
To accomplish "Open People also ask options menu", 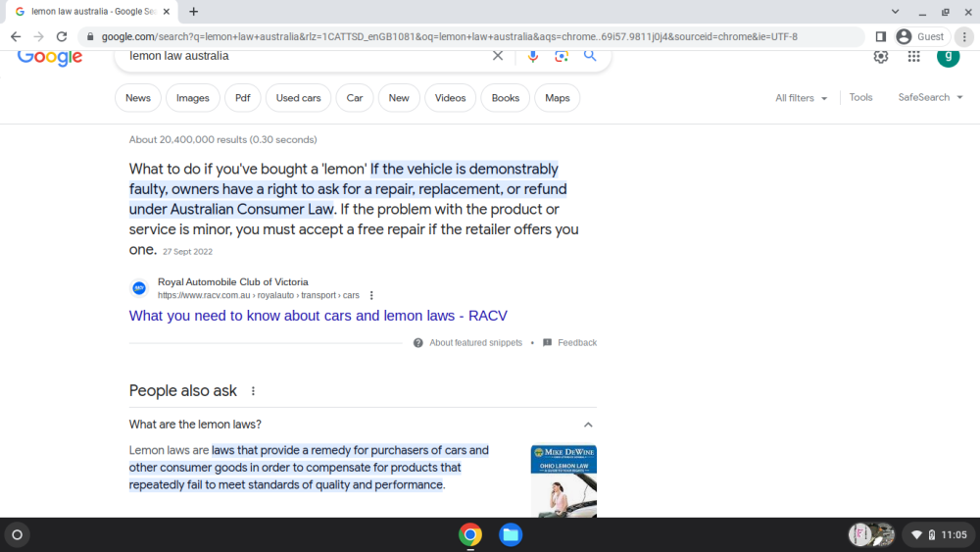I will [253, 390].
